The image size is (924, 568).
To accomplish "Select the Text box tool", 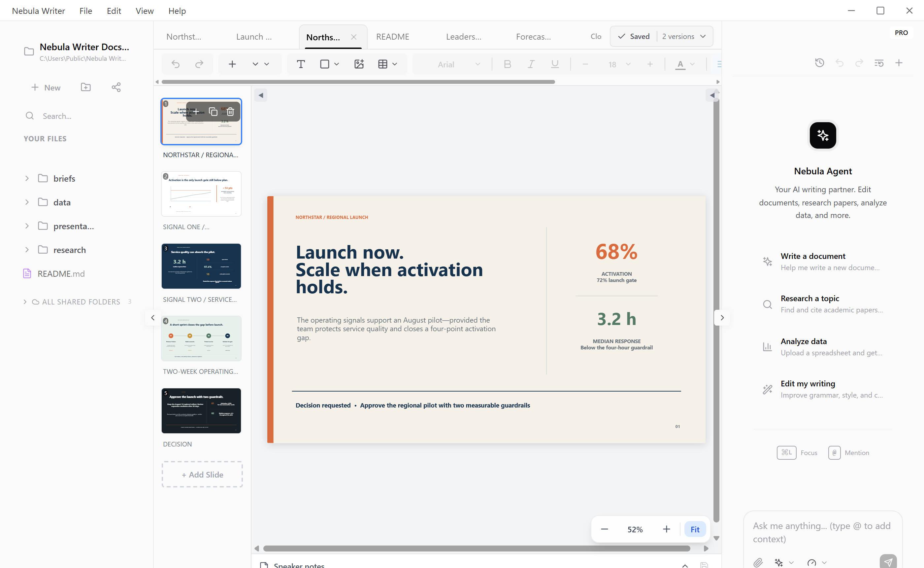I will [301, 64].
